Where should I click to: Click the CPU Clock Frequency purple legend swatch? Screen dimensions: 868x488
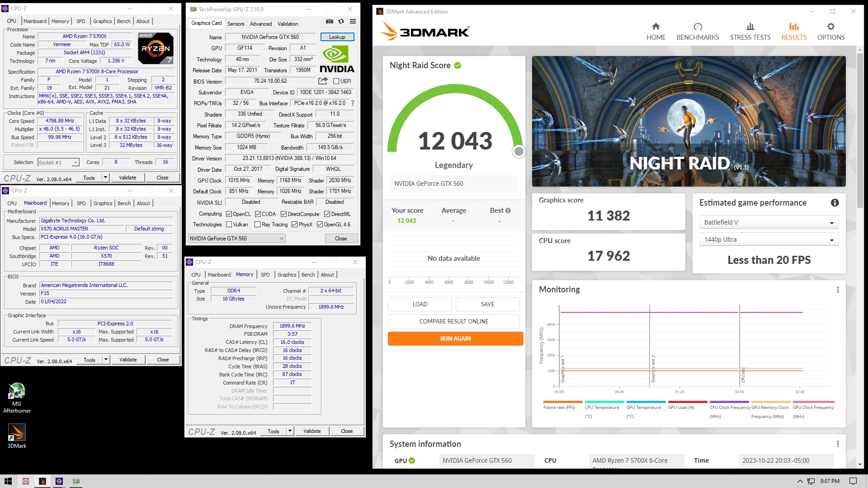(x=729, y=402)
